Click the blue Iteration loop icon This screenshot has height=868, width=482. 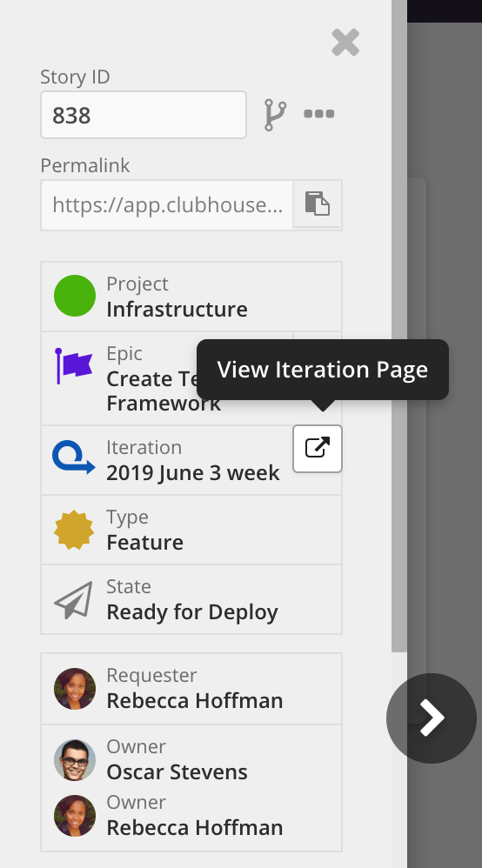[74, 457]
